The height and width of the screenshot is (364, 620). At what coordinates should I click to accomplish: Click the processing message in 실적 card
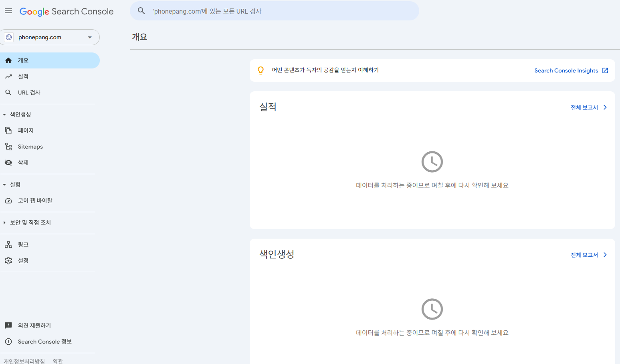[432, 185]
